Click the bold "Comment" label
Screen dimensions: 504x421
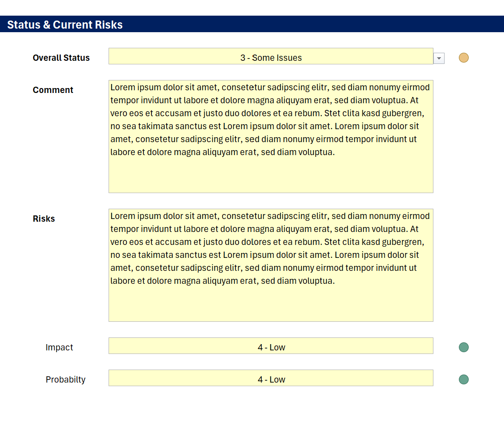tap(53, 90)
